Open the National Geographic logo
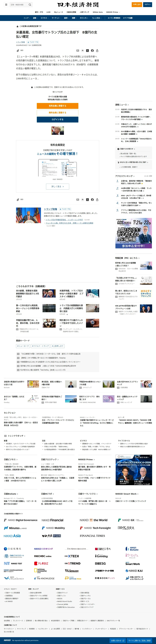Image resolution: width=156 pixels, height=644 pixels. tap(40, 571)
